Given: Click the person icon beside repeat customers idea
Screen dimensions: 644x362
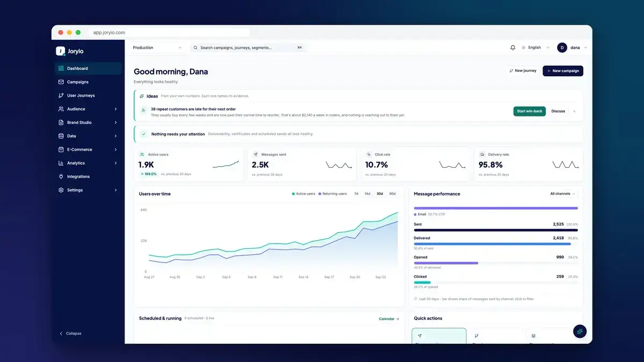Looking at the screenshot, I should [143, 110].
